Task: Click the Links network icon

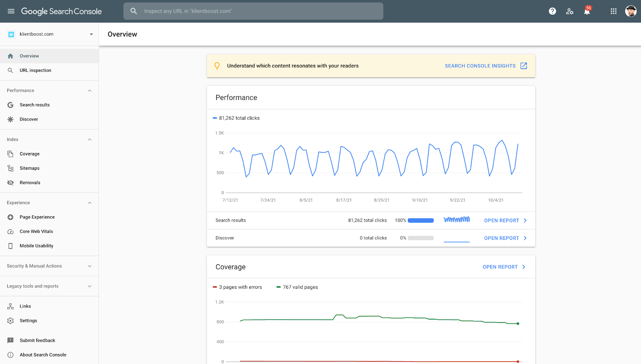Action: [x=10, y=306]
